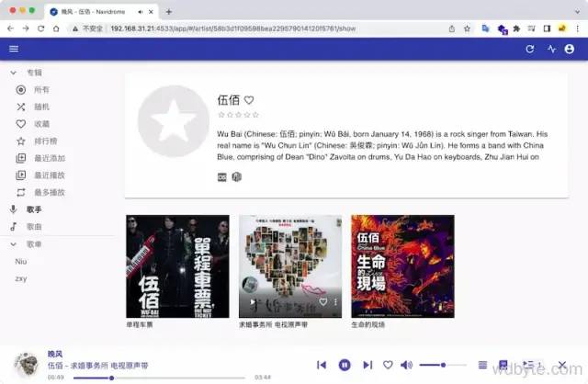Skip to the previous track
The height and width of the screenshot is (384, 588).
coord(322,365)
